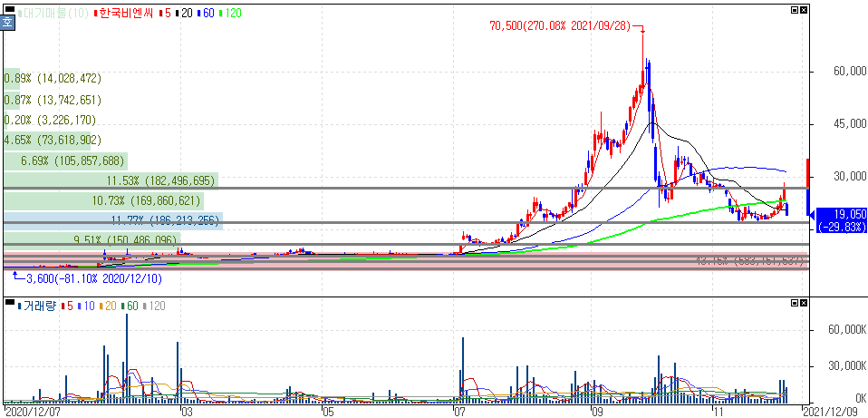
Task: Click the 0.87% (13,742,651) profile label
Action: point(53,100)
